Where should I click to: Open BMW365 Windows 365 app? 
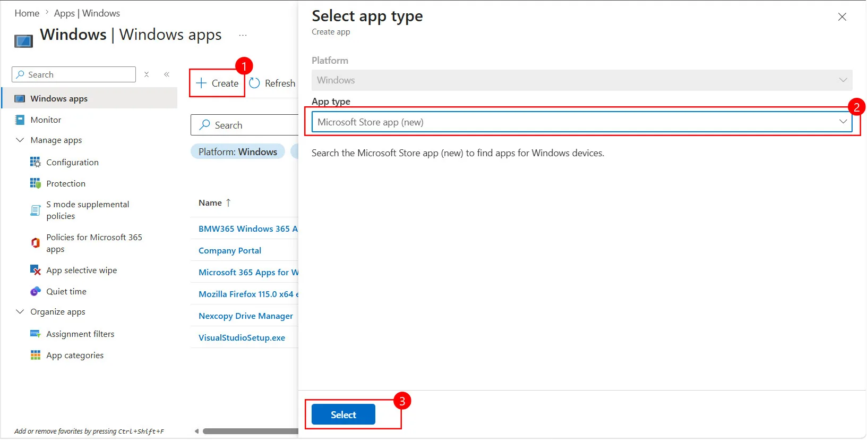coord(248,229)
